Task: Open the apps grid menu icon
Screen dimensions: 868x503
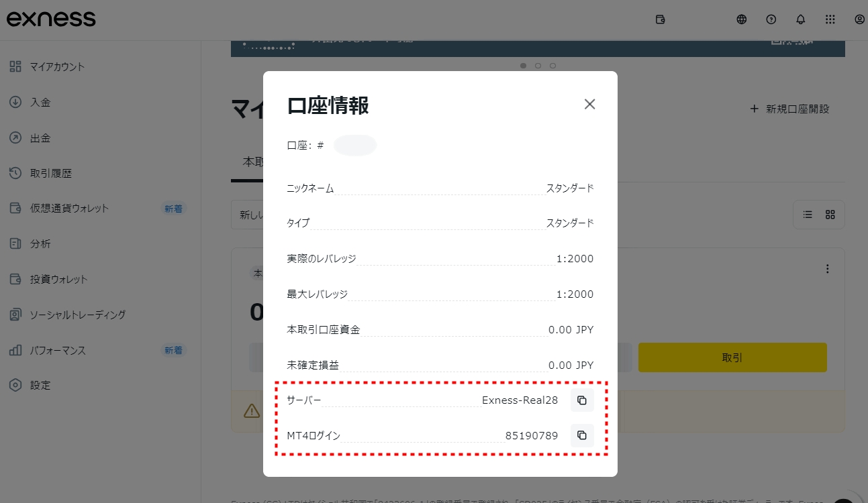Action: 830,19
